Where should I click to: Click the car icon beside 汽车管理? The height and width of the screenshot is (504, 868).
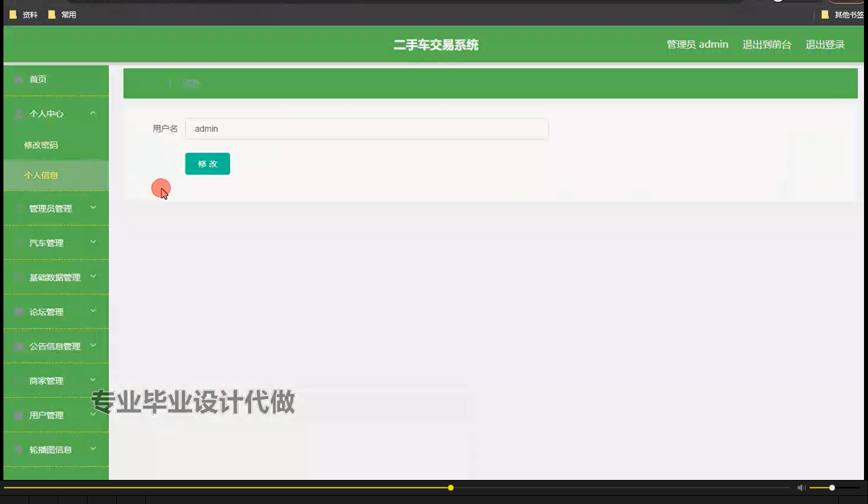click(18, 243)
